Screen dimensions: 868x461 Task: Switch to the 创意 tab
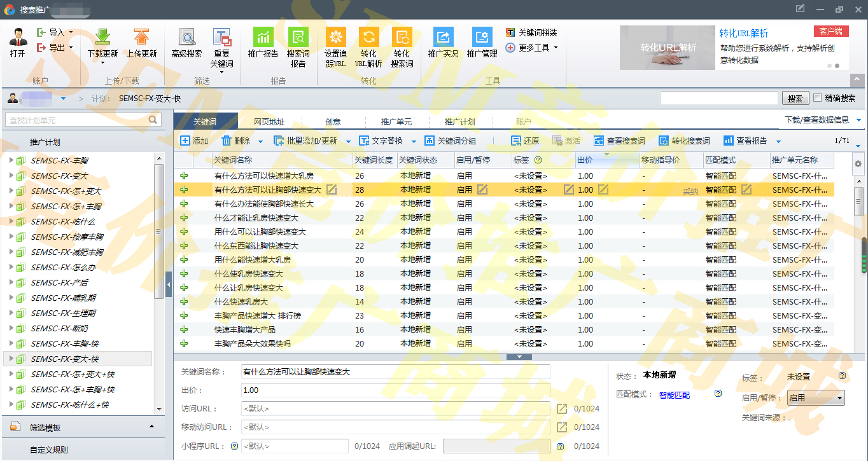coord(332,121)
